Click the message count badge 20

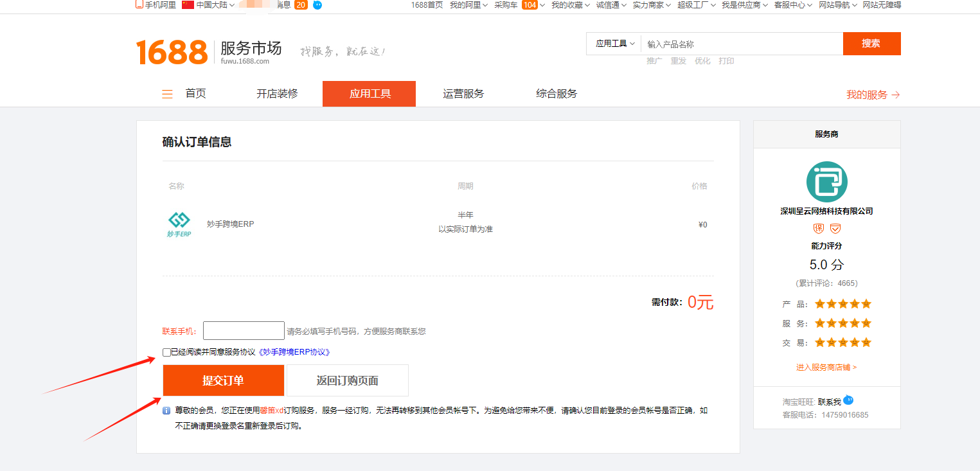(x=301, y=5)
